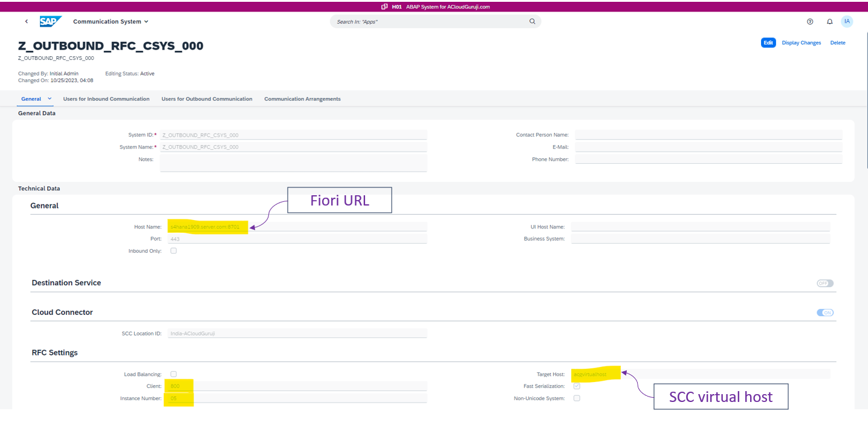Open the notifications bell
Viewport: 868px width, 434px height.
[x=829, y=22]
